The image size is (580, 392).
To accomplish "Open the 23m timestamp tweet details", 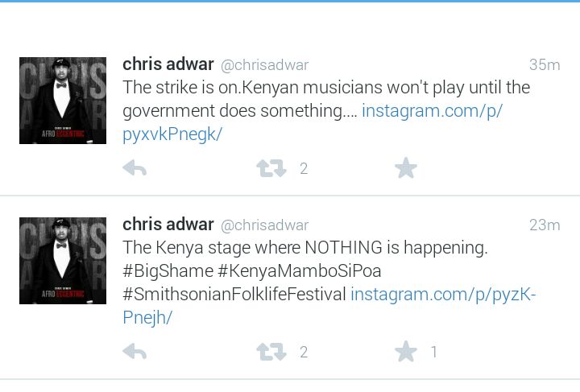I will click(x=545, y=225).
